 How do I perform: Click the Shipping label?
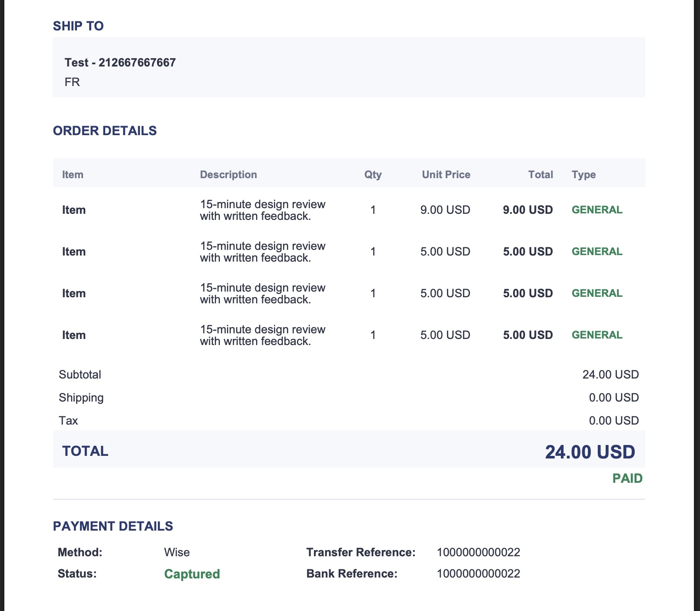coord(81,398)
